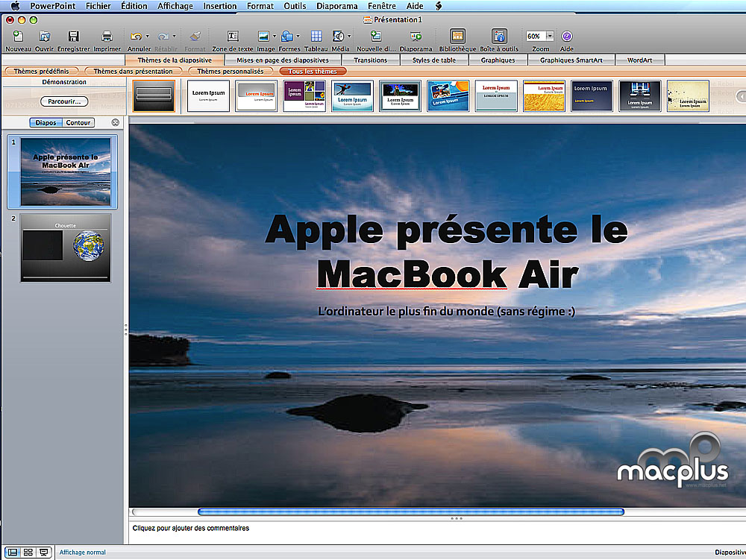Viewport: 746px width, 560px height.
Task: Expand the Annuler undo history arrow
Action: (x=148, y=36)
